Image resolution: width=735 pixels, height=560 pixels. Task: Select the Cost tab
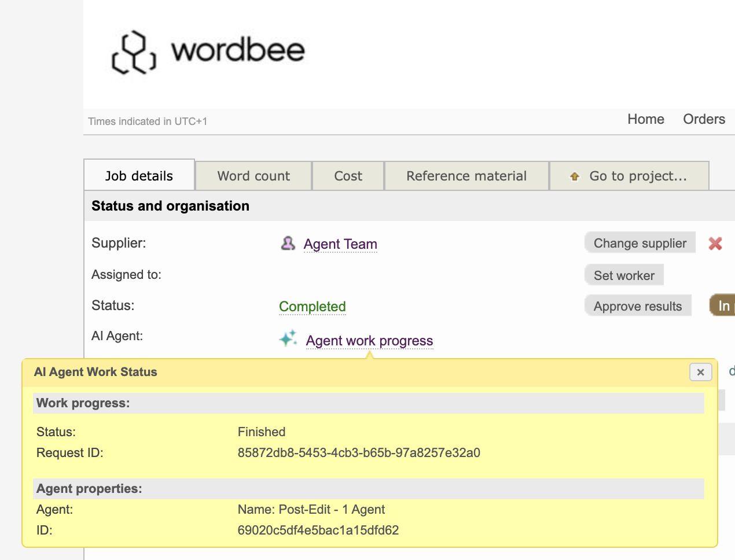(348, 176)
